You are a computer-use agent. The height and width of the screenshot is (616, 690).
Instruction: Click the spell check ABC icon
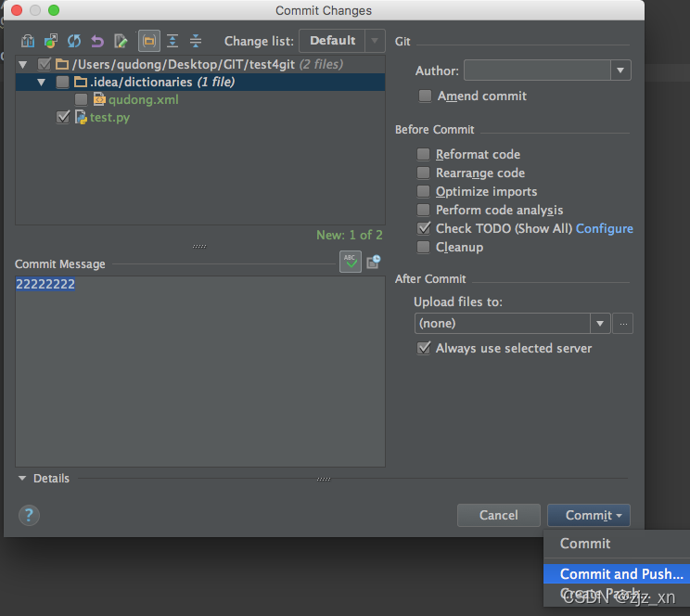(351, 262)
